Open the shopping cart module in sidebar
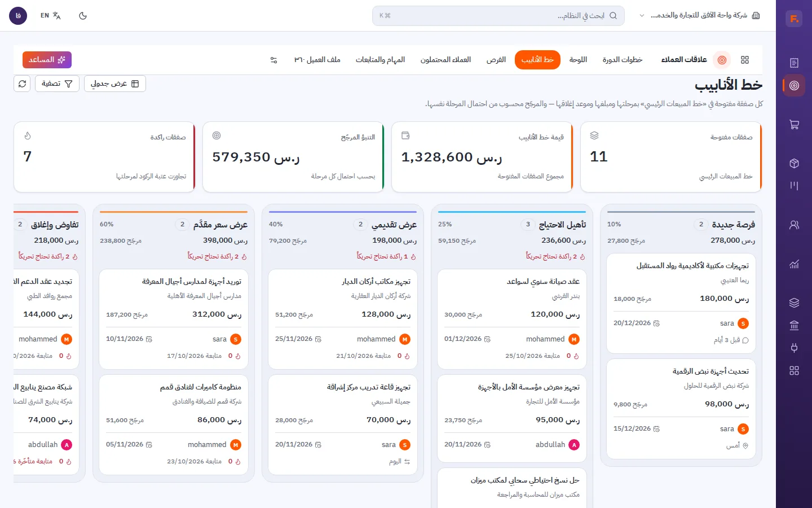Image resolution: width=812 pixels, height=508 pixels. pyautogui.click(x=794, y=124)
